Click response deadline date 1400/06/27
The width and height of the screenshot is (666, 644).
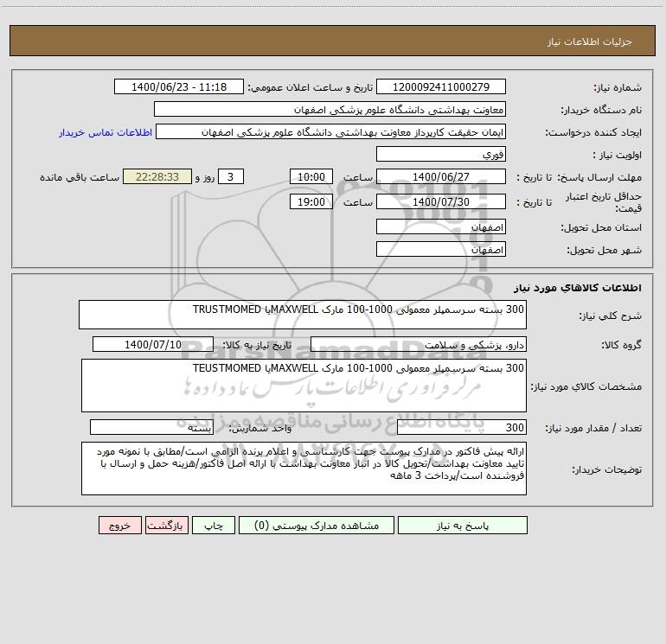click(x=441, y=176)
